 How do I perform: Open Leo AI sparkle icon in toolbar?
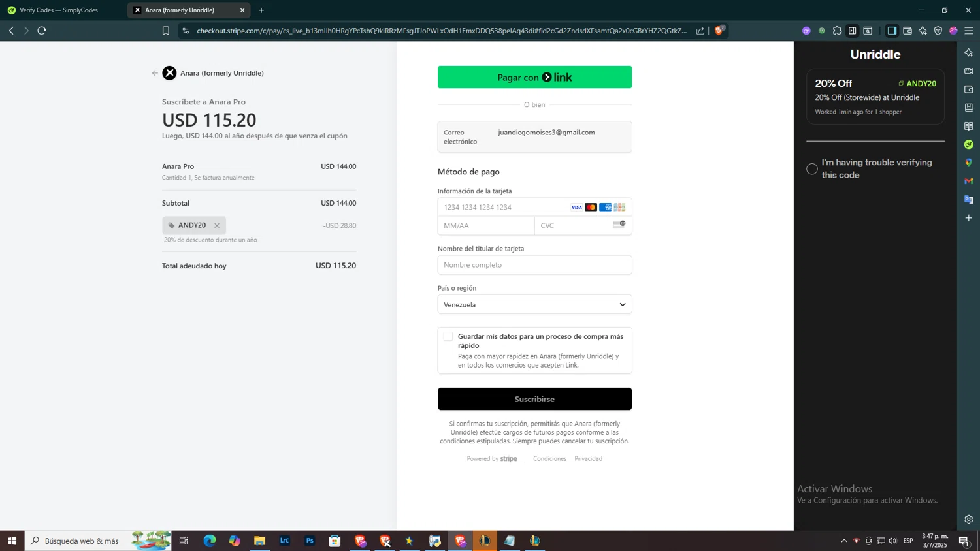923,31
